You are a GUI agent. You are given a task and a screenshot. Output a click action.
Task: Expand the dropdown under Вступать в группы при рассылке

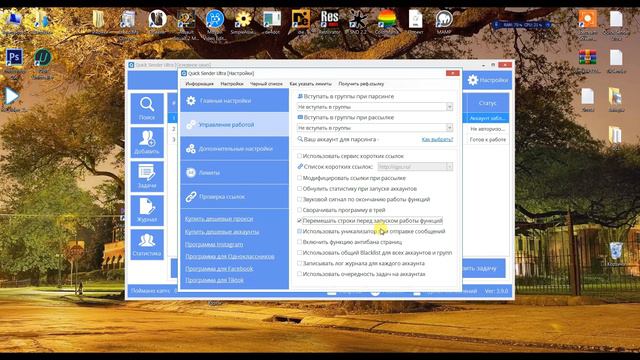[x=449, y=128]
